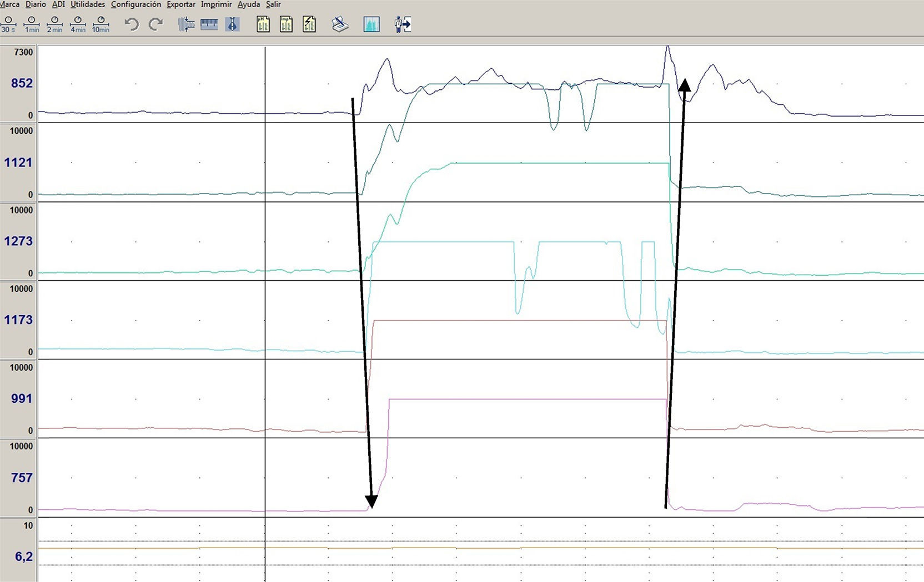Open the pH report document icon
924x582 pixels.
tap(263, 24)
